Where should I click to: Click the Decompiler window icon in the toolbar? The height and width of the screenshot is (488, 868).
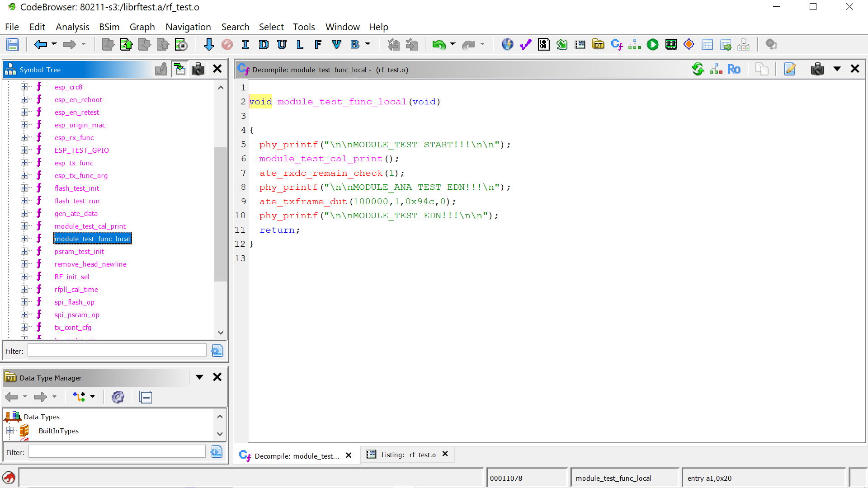616,44
